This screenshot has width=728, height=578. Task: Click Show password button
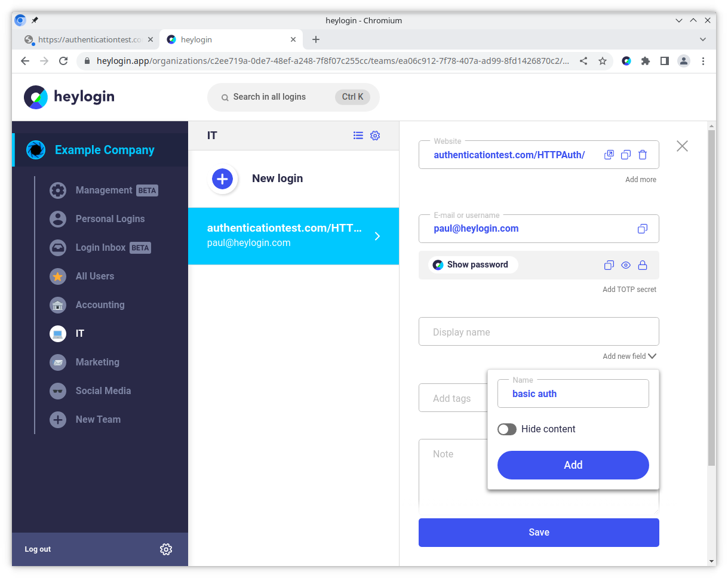(473, 265)
